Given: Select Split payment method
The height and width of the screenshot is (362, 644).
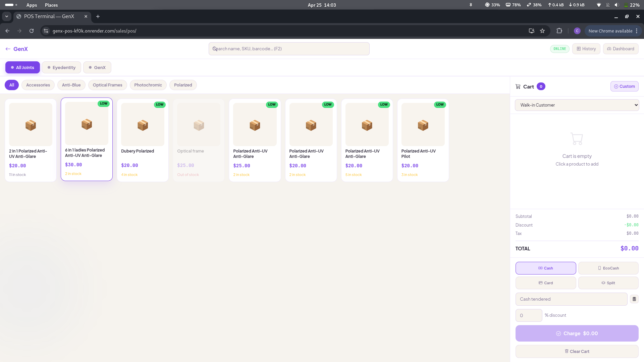Looking at the screenshot, I should click(608, 283).
